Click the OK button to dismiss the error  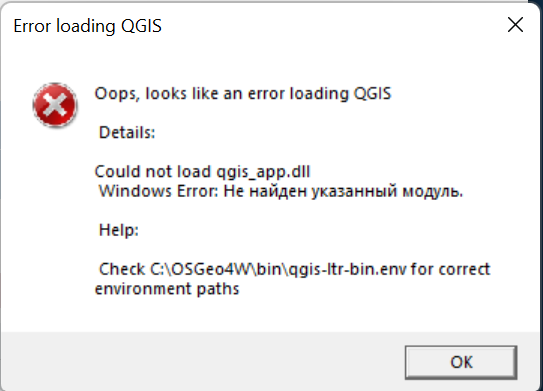click(x=461, y=362)
